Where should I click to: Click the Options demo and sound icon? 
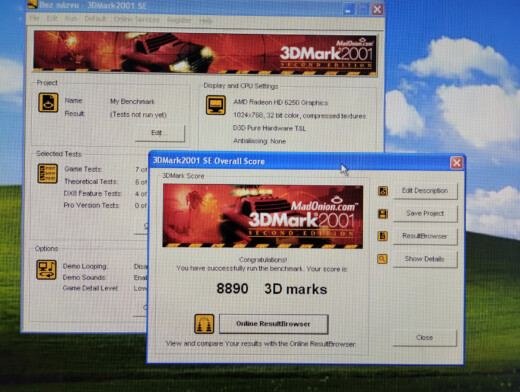46,269
